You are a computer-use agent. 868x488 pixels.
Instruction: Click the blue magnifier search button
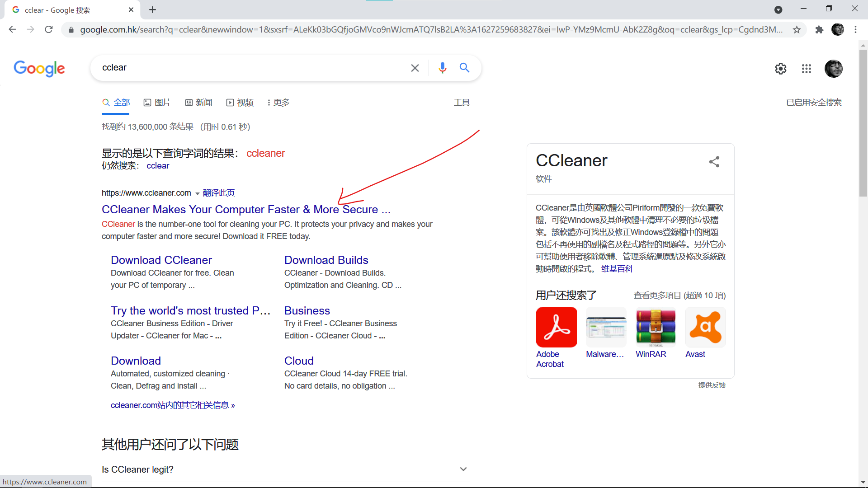[464, 68]
